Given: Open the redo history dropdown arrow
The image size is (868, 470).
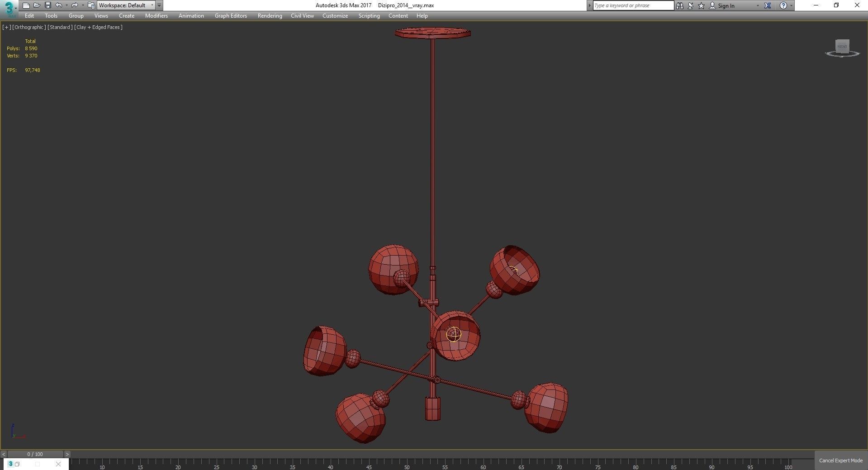Looking at the screenshot, I should [82, 5].
